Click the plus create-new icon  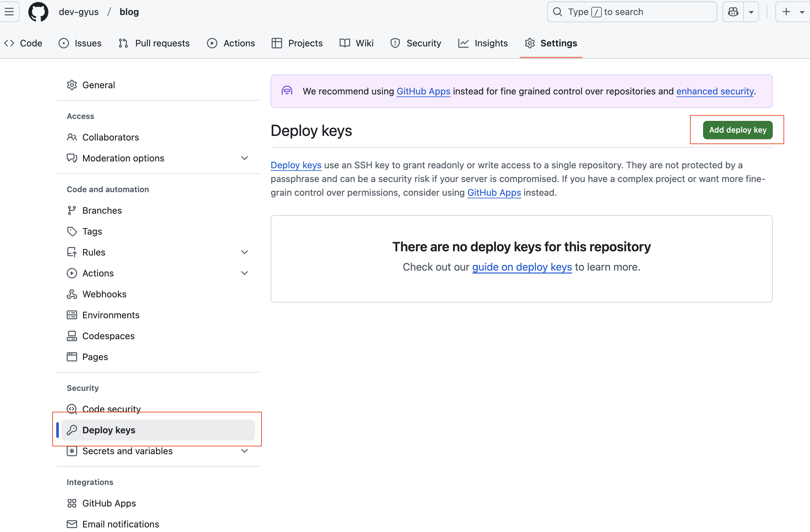[x=786, y=12]
